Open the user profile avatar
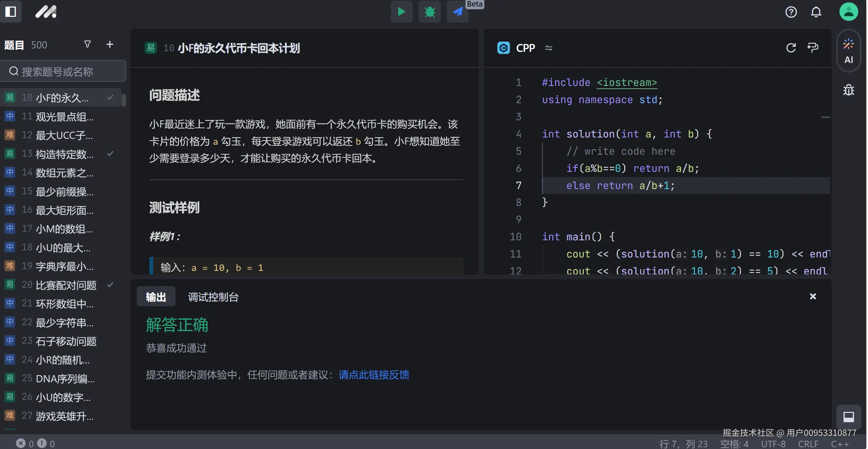Image resolution: width=868 pixels, height=449 pixels. point(849,12)
